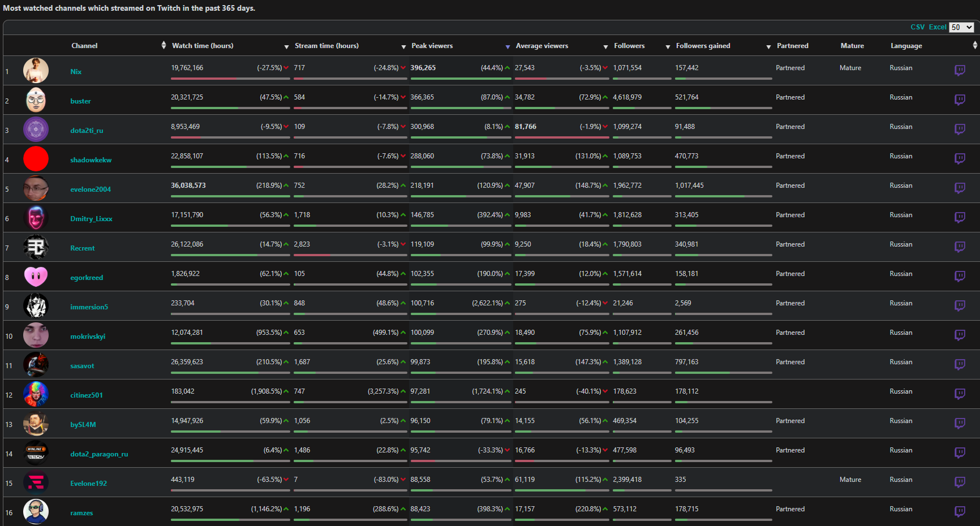This screenshot has height=526, width=980.
Task: Open the Twitch icon in the Evelone192 row
Action: click(x=960, y=482)
